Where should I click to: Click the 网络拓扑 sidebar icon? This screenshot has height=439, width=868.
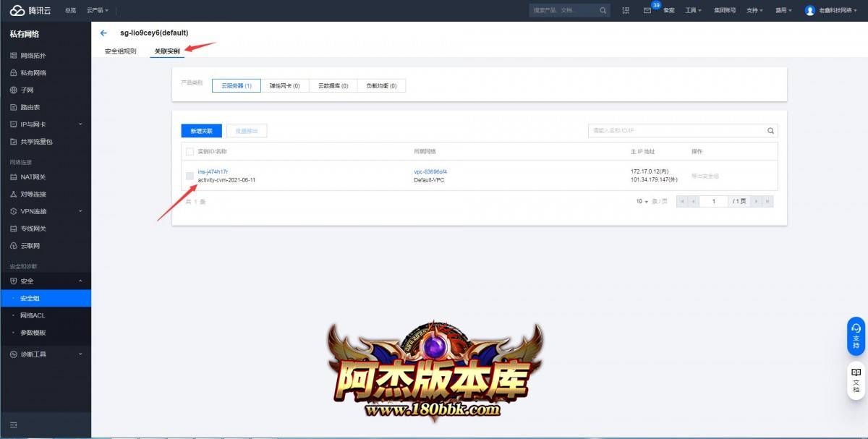pyautogui.click(x=13, y=56)
